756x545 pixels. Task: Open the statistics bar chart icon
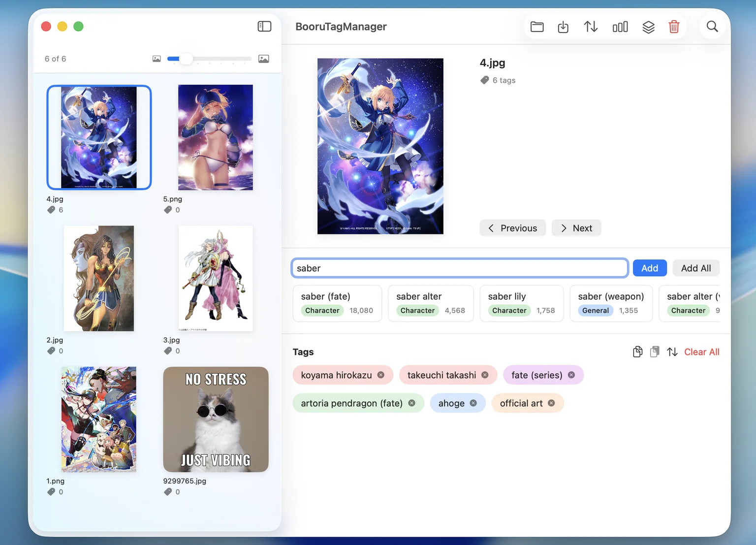pos(620,27)
